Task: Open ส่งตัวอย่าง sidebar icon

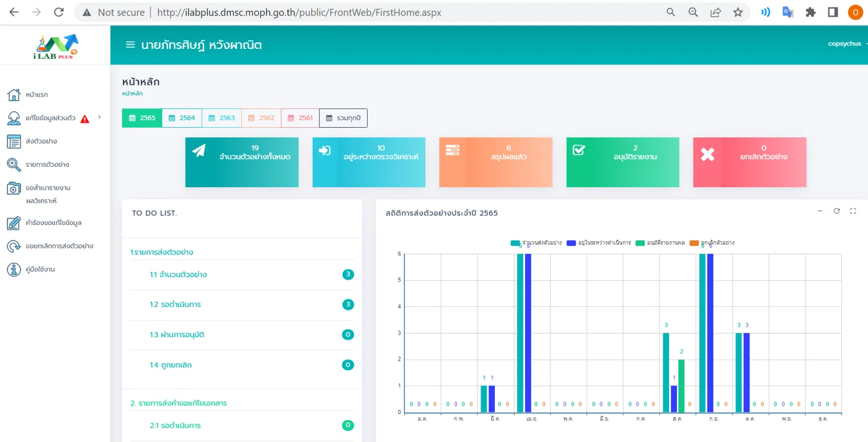Action: tap(14, 141)
